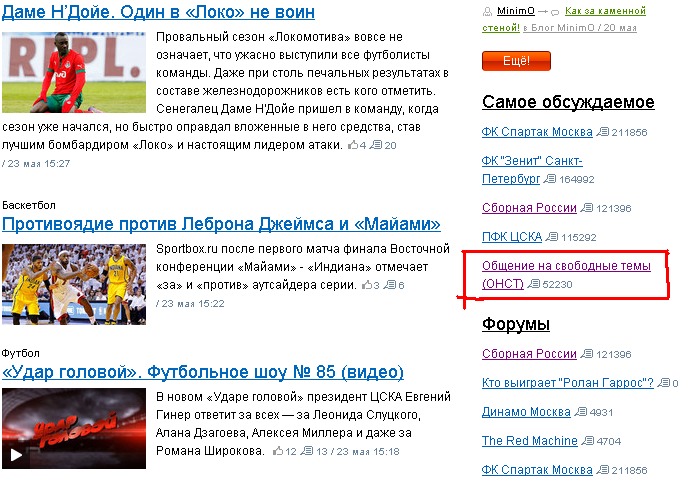The height and width of the screenshot is (482, 695).
Task: Open the 'Форумы' section heading
Action: [x=516, y=324]
